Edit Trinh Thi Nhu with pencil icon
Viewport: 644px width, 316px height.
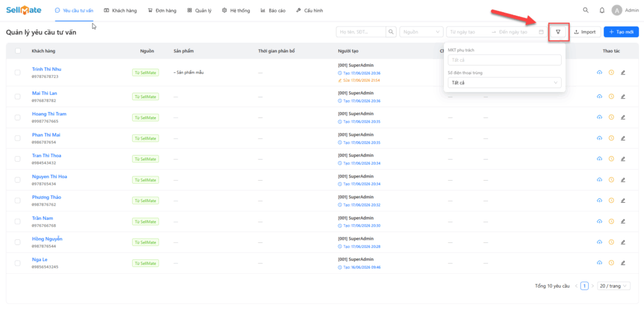[x=623, y=72]
